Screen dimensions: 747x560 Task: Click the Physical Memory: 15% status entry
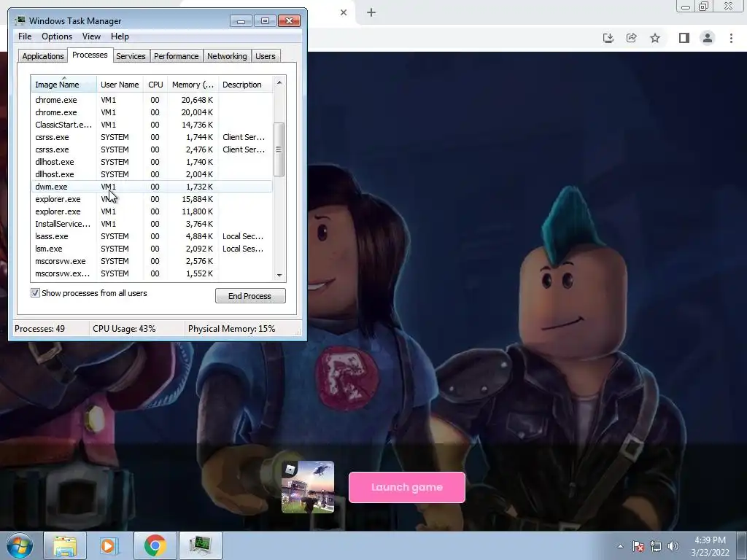point(231,329)
